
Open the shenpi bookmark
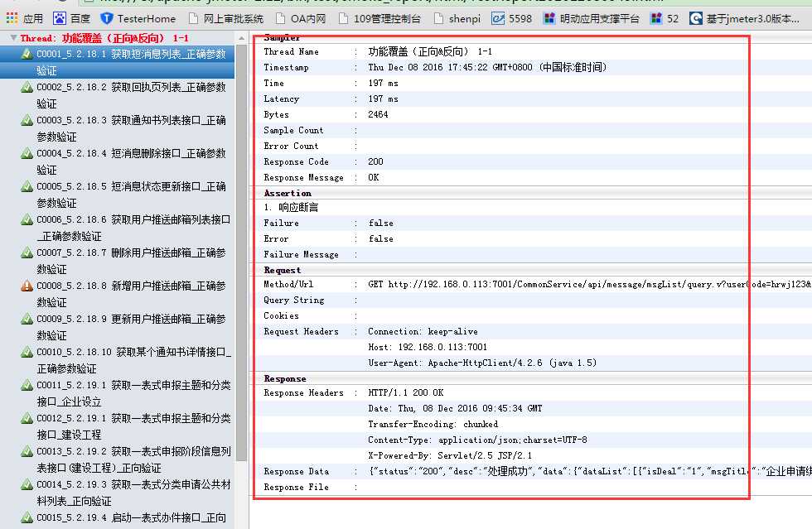click(x=457, y=19)
